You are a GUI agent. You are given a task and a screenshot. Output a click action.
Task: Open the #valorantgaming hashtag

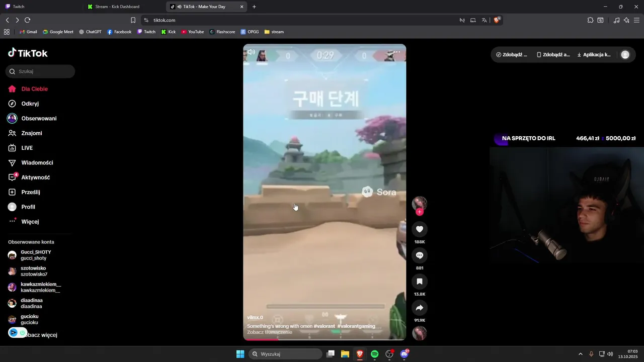[x=356, y=326]
